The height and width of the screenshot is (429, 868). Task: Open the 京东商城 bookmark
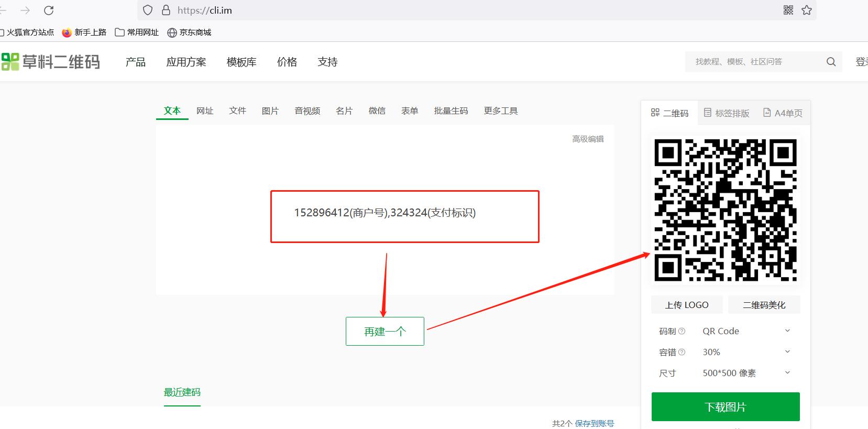(x=189, y=32)
